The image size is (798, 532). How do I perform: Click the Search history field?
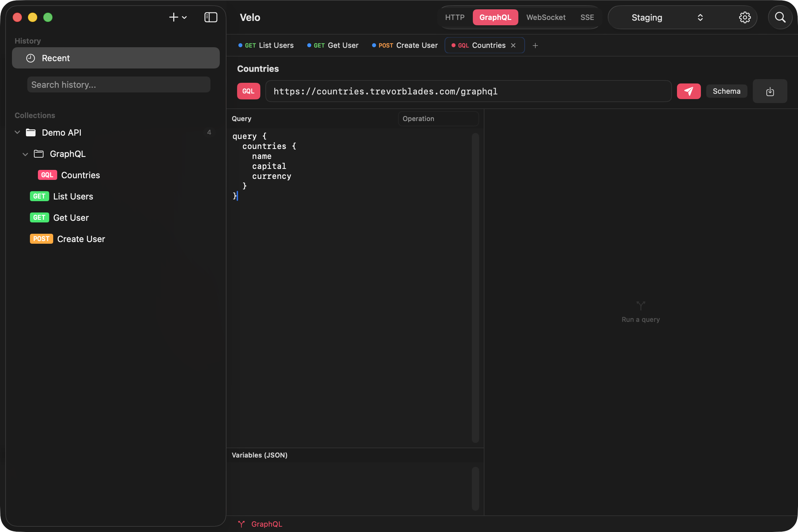point(119,84)
